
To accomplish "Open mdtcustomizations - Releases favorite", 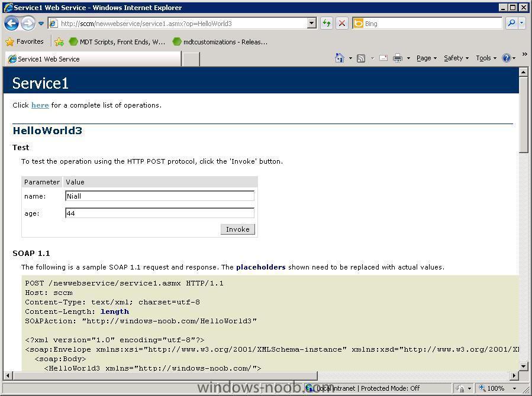I will (220, 41).
